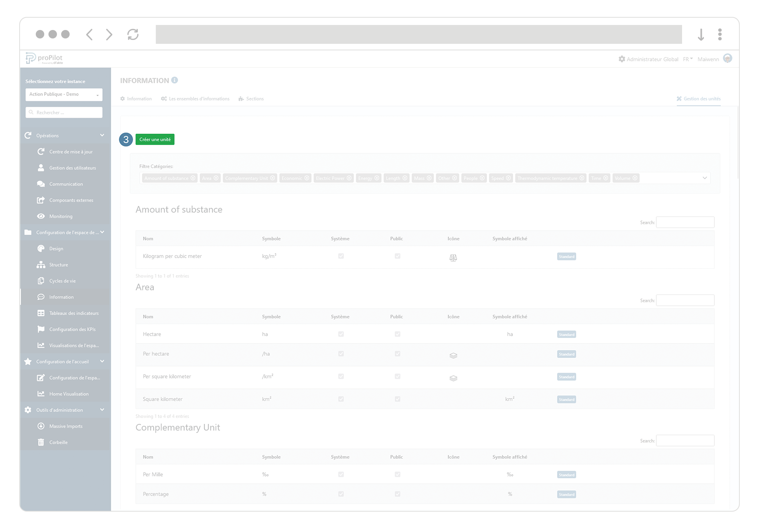This screenshot has height=532, width=759.
Task: Toggle Public checkbox for Percentage row
Action: click(397, 494)
